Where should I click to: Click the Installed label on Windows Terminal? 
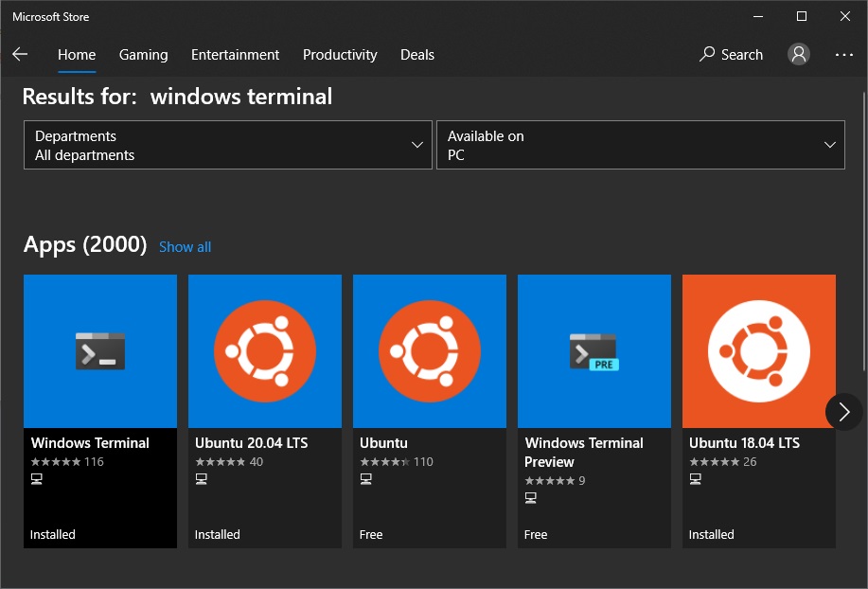point(53,535)
